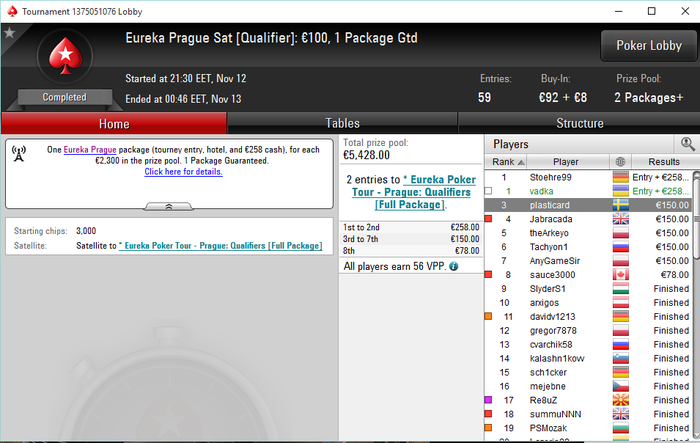The height and width of the screenshot is (443, 700).
Task: Click the globe country column header
Action: tap(620, 162)
